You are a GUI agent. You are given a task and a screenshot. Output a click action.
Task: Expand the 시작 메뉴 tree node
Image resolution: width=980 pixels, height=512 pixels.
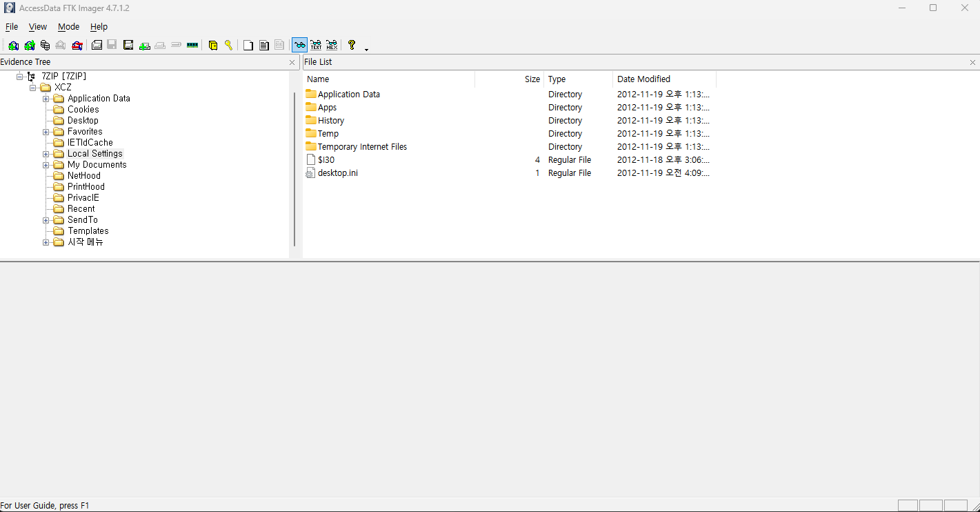46,242
